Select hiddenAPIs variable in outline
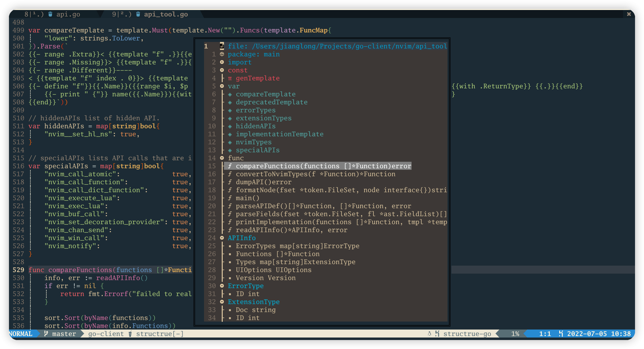This screenshot has width=644, height=349. (255, 126)
